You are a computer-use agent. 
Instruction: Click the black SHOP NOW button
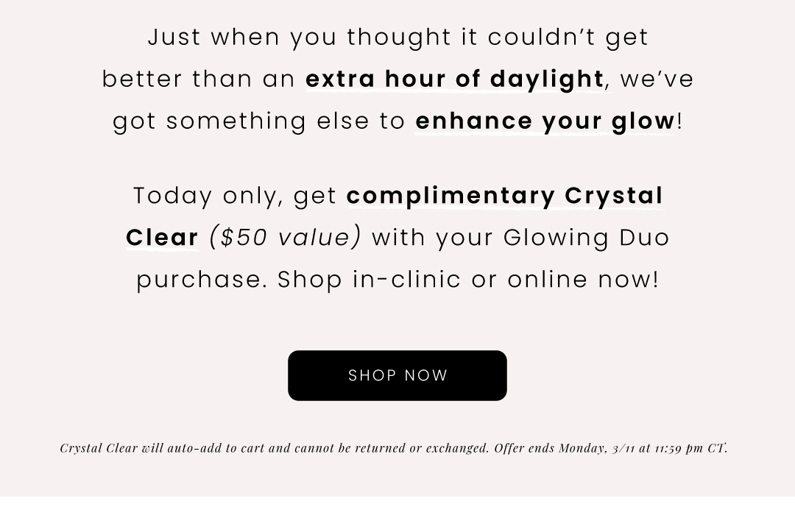click(397, 375)
